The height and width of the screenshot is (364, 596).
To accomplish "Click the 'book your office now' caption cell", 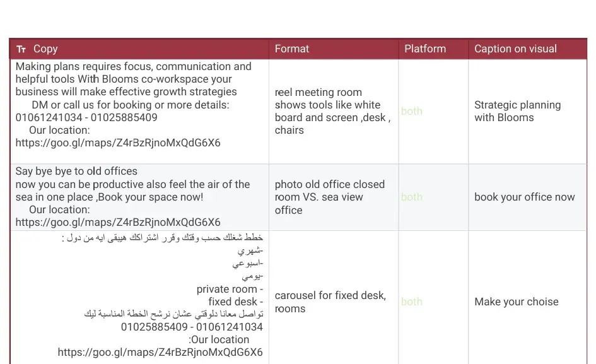I will pos(524,197).
